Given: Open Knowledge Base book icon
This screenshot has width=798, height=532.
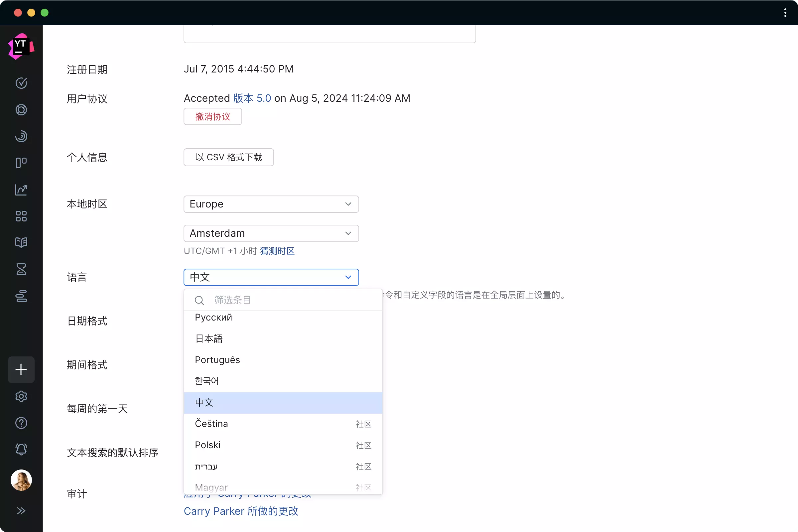Looking at the screenshot, I should tap(21, 243).
